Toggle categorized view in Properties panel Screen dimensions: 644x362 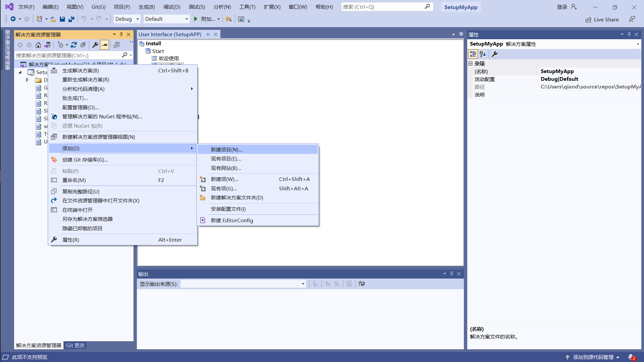(x=473, y=54)
